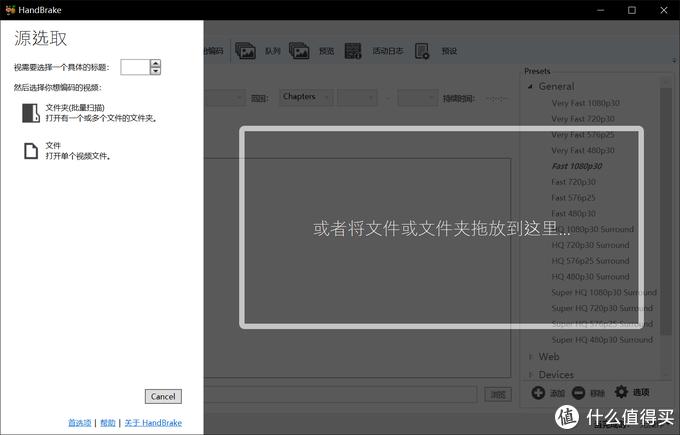The width and height of the screenshot is (680, 435).
Task: Click dark grid icon left of 活动日志 label
Action: point(353,51)
